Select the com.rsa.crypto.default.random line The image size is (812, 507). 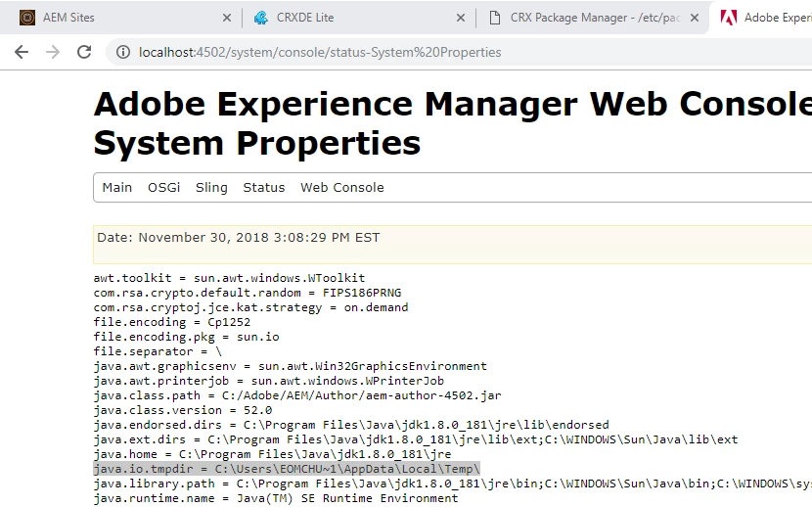pyautogui.click(x=247, y=293)
